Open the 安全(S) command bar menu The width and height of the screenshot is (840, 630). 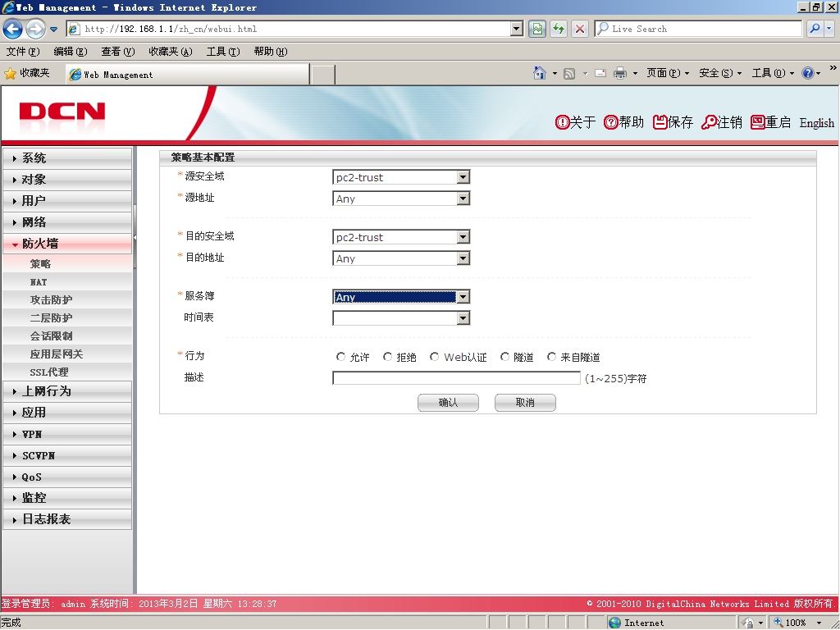point(720,73)
